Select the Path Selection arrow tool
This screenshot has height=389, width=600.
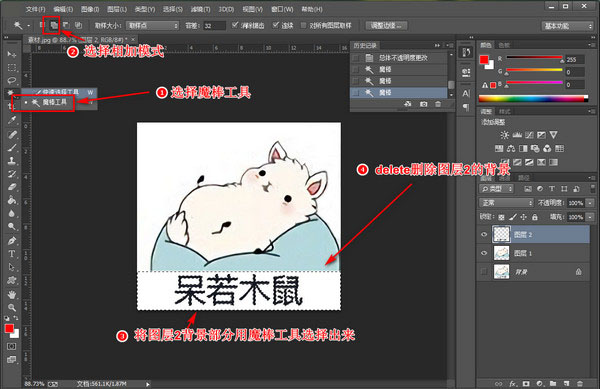(x=12, y=267)
